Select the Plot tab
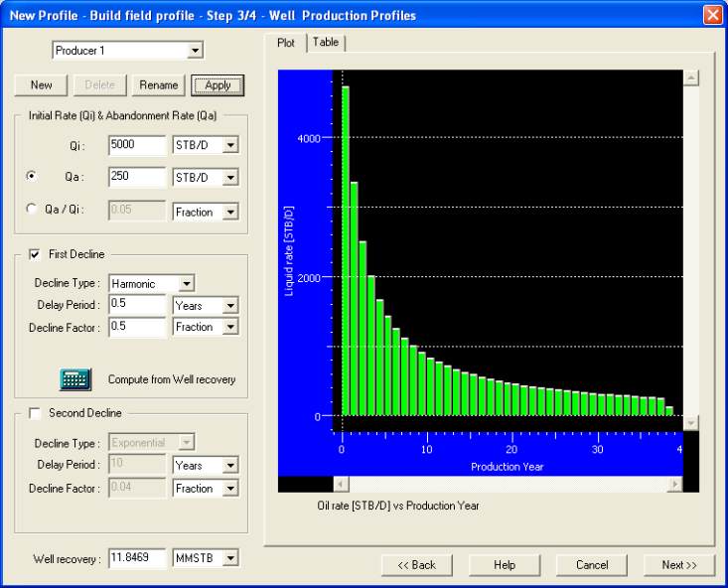Image resolution: width=728 pixels, height=588 pixels. point(285,43)
